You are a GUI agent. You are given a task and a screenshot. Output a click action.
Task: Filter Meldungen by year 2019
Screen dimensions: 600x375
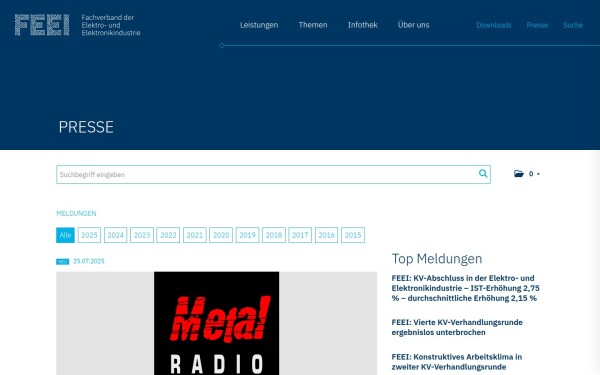click(247, 235)
